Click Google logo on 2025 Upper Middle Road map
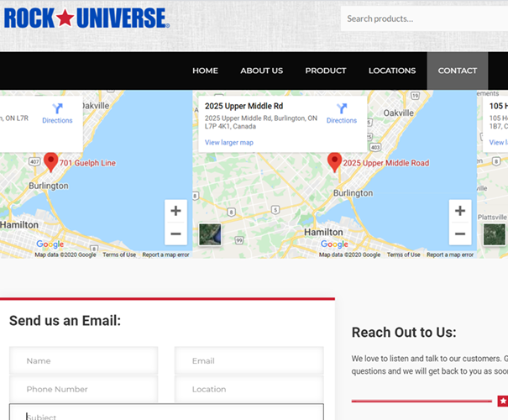The width and height of the screenshot is (508, 420). tap(334, 244)
